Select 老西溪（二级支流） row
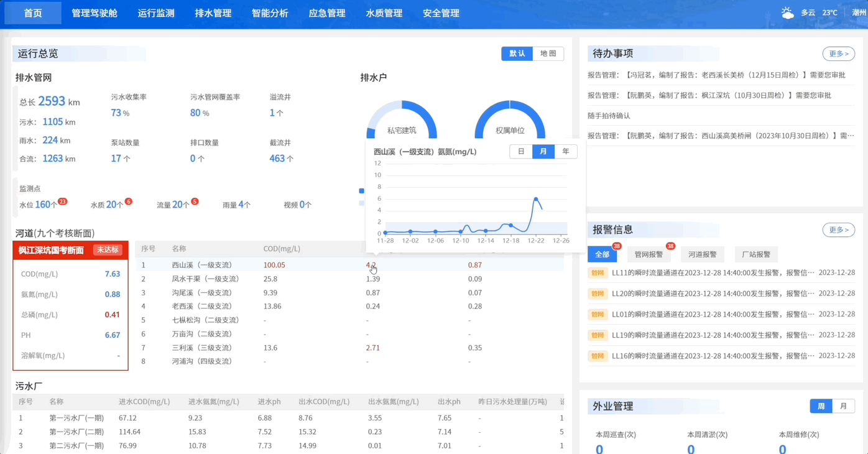 pyautogui.click(x=349, y=306)
